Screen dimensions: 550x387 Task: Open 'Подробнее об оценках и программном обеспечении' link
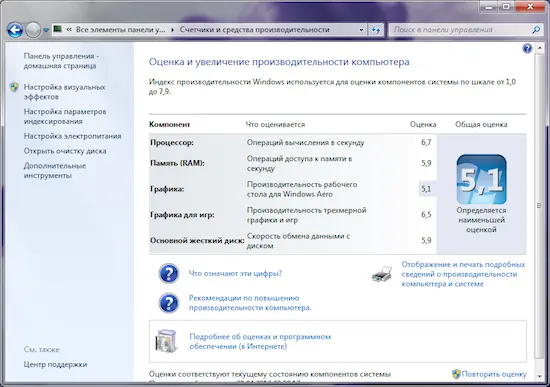click(x=260, y=341)
